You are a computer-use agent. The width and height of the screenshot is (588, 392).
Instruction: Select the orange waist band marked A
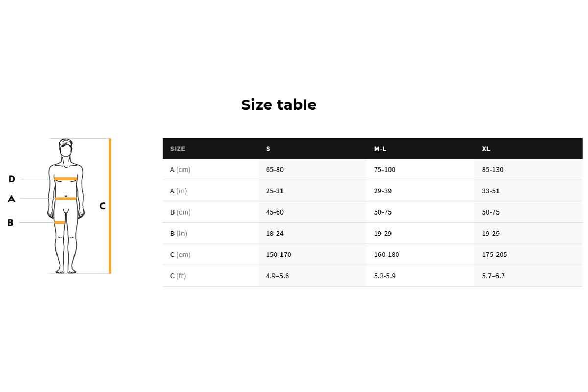pos(66,198)
